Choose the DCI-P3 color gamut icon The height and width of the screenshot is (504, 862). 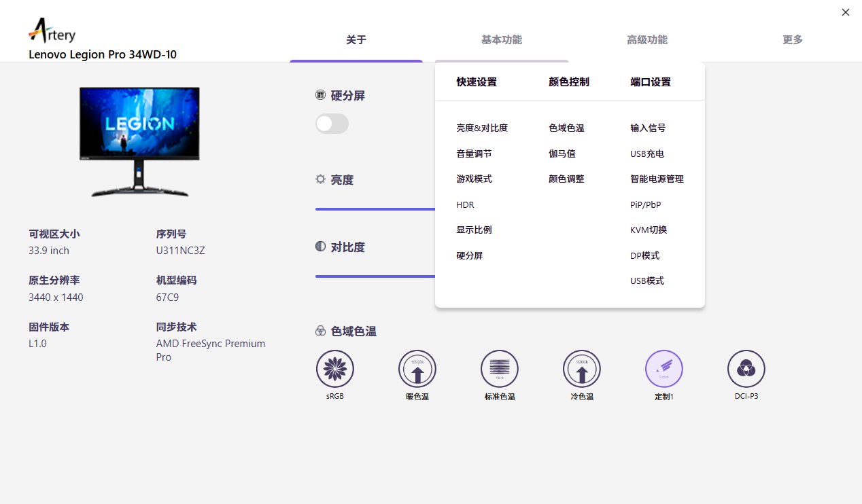point(746,369)
